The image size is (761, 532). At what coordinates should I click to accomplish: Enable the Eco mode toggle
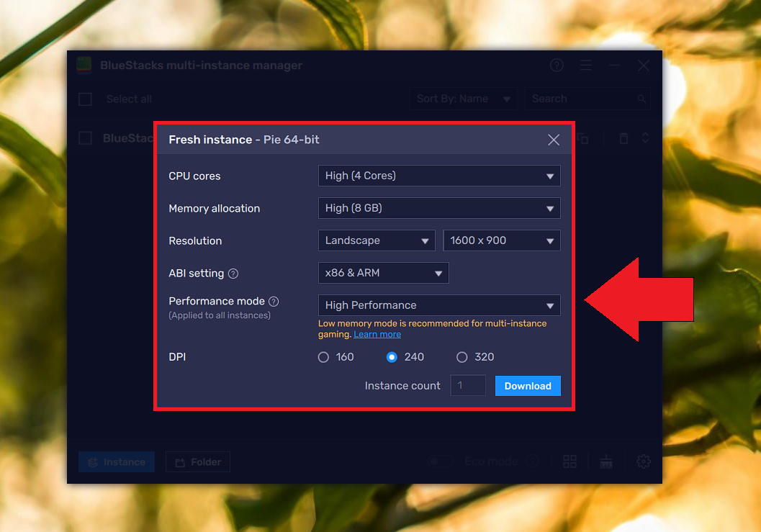[441, 461]
